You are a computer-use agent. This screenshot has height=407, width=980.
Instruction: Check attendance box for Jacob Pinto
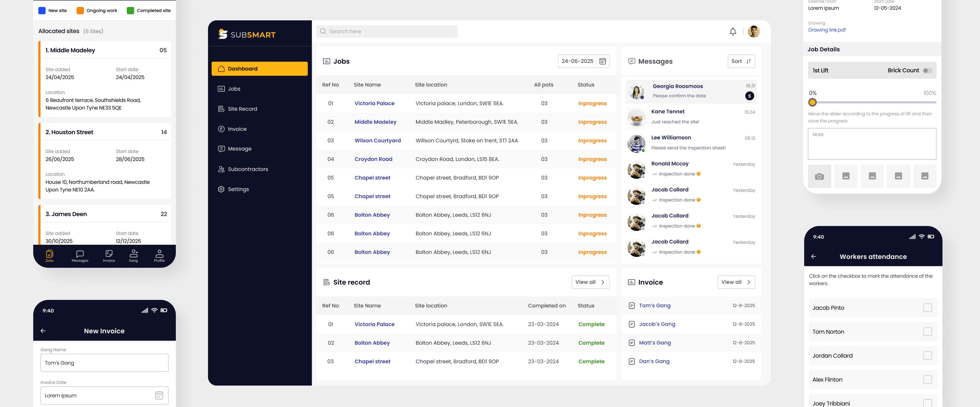pos(927,308)
